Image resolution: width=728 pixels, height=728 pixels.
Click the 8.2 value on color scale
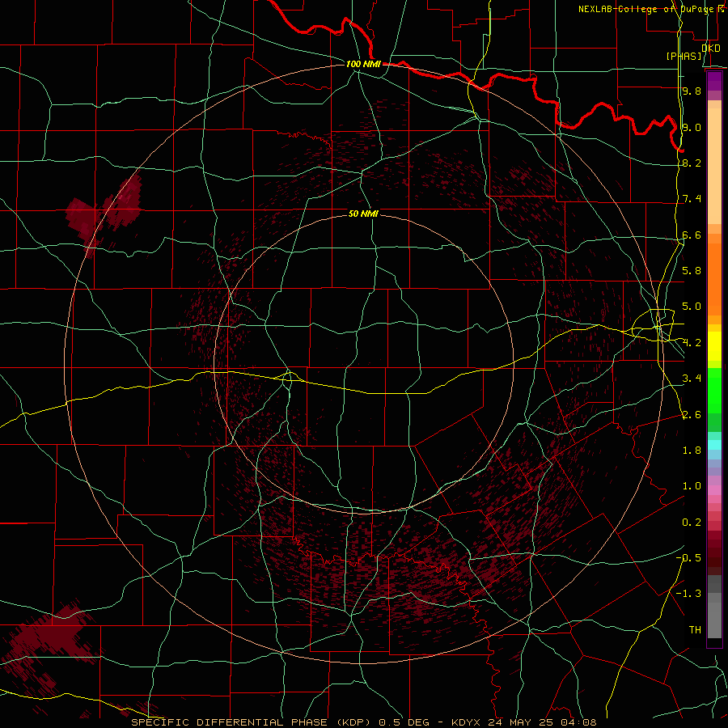(x=692, y=163)
